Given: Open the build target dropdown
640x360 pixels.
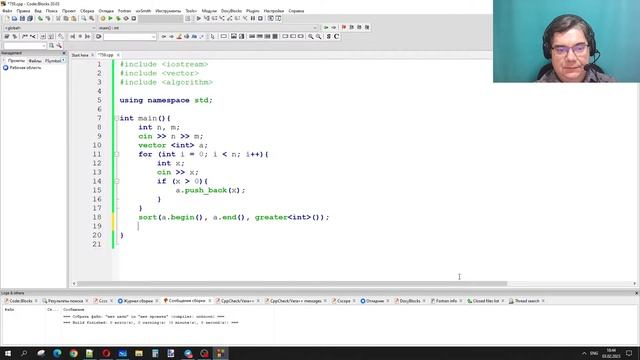Looking at the screenshot, I should (161, 18).
